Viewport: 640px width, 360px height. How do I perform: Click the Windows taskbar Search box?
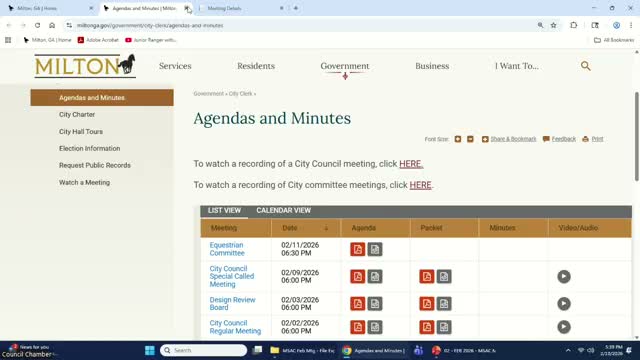(203, 350)
